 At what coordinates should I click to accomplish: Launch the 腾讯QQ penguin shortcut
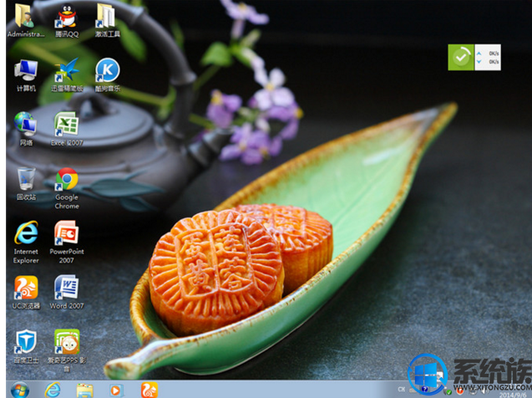(67, 20)
